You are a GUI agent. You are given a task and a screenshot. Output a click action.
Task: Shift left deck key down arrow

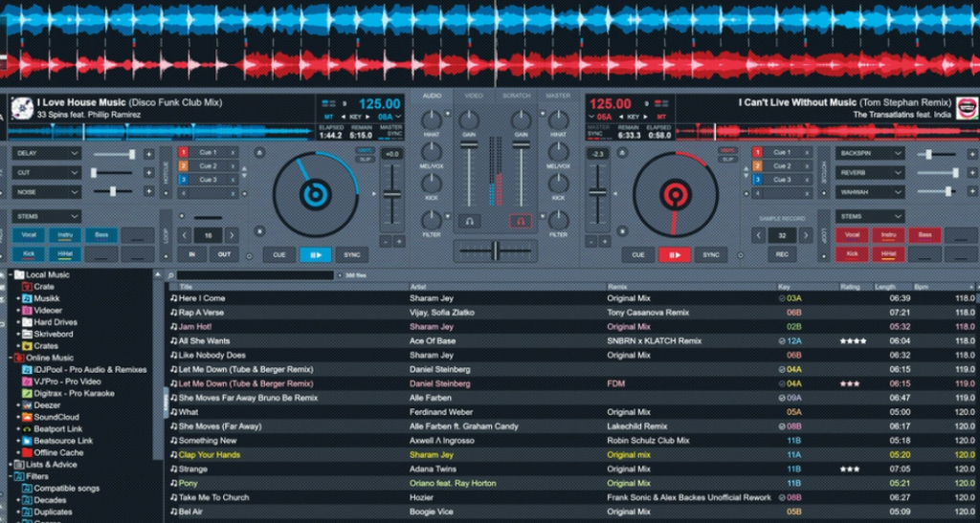[x=344, y=117]
